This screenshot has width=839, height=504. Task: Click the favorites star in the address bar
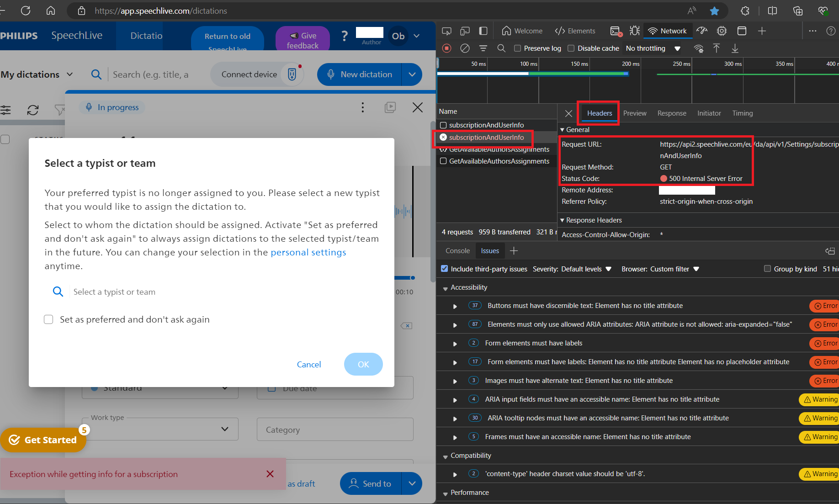[x=714, y=11]
